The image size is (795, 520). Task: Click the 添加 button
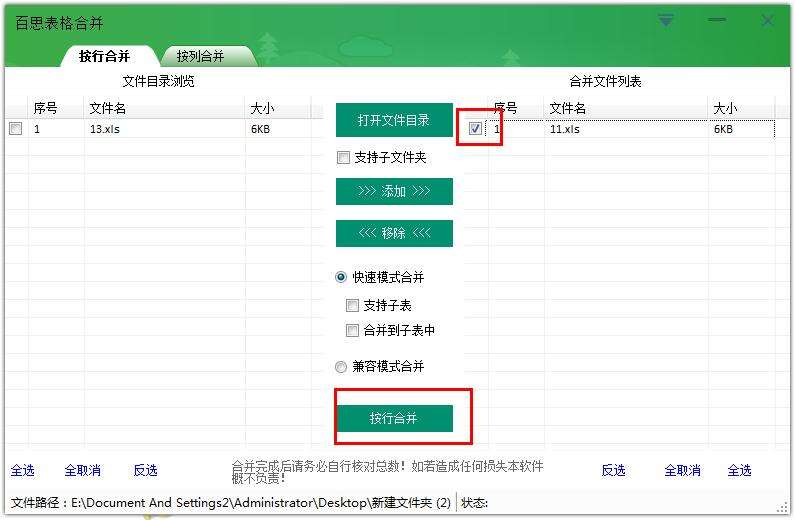(x=394, y=191)
